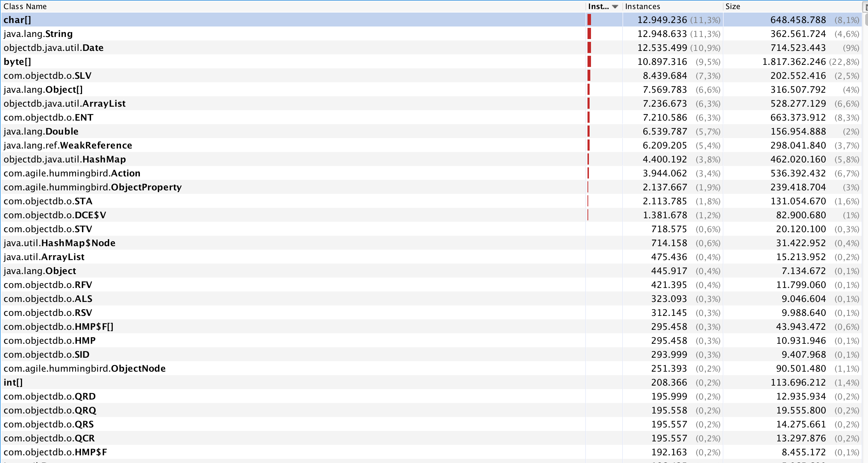868x463 pixels.
Task: Select the com.objectdb.o.SID row
Action: tap(431, 355)
